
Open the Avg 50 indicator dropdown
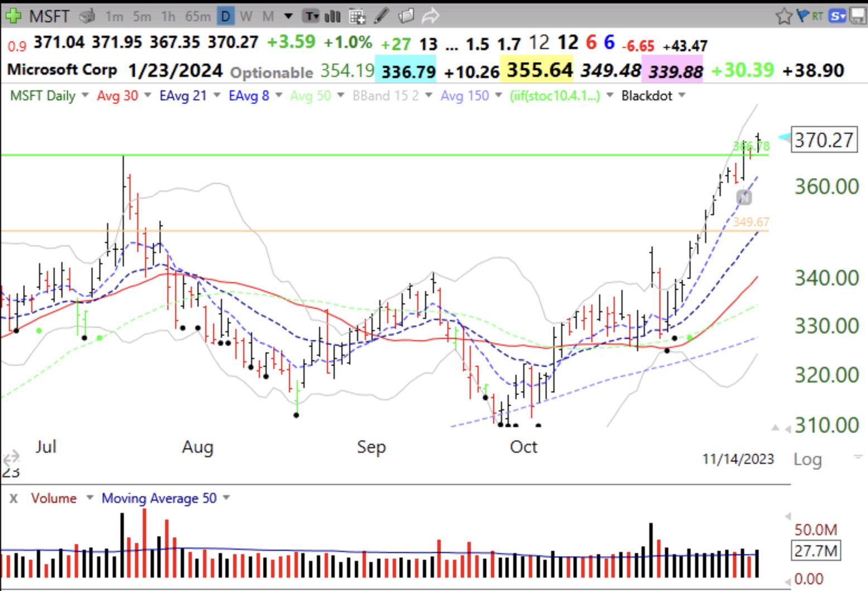tap(341, 95)
